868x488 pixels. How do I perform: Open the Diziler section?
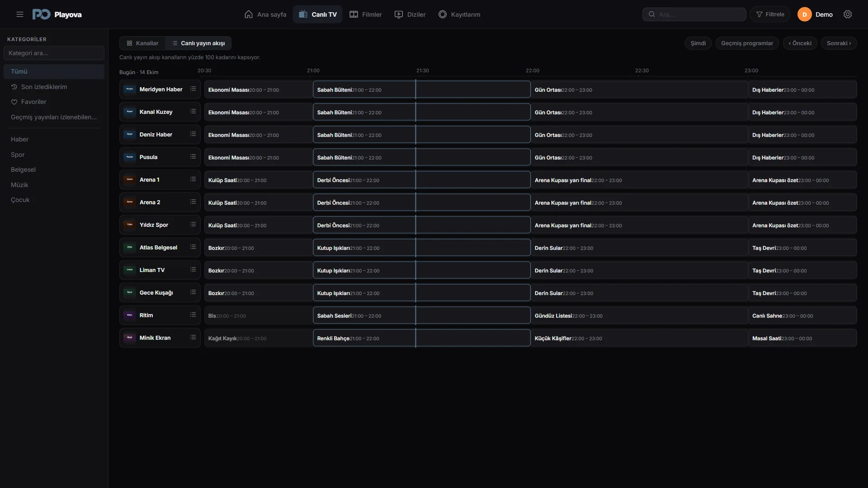pyautogui.click(x=410, y=14)
